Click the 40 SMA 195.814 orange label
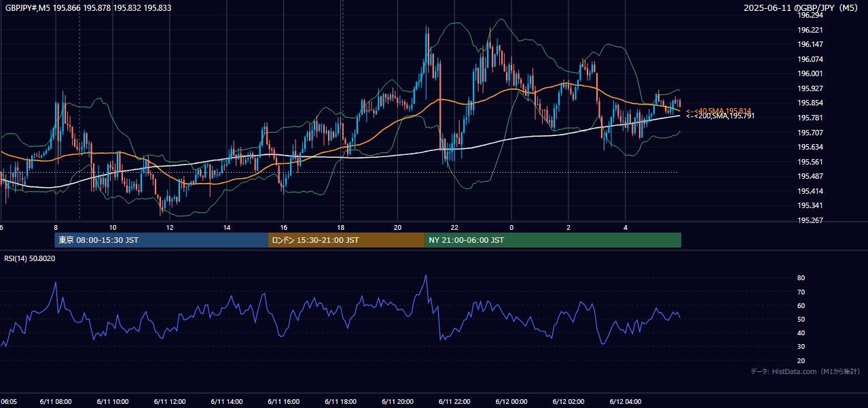The width and height of the screenshot is (868, 408). tap(719, 111)
